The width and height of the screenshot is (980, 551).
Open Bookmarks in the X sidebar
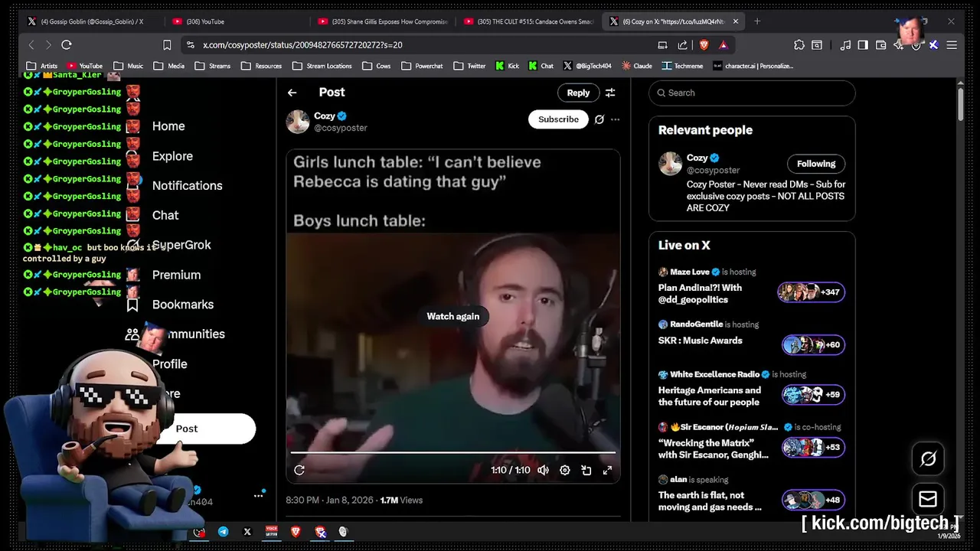coord(183,305)
